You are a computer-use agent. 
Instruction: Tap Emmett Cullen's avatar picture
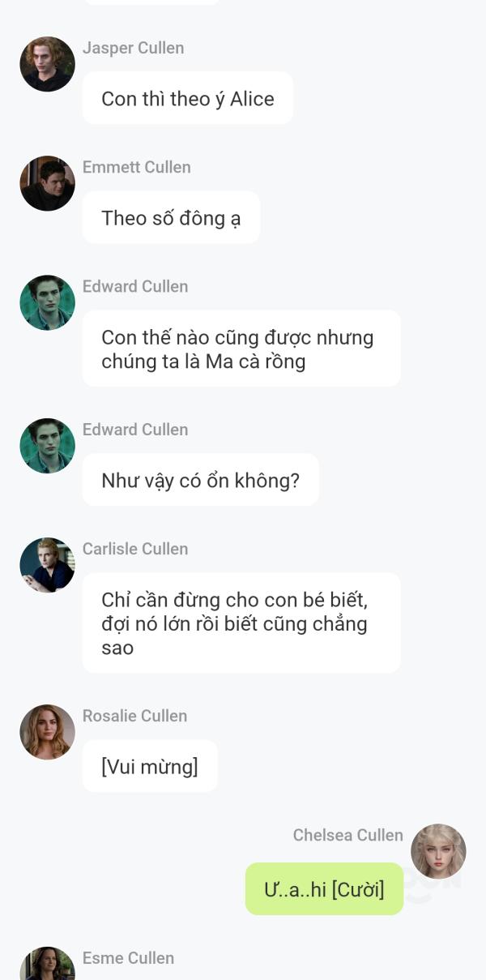[x=47, y=183]
